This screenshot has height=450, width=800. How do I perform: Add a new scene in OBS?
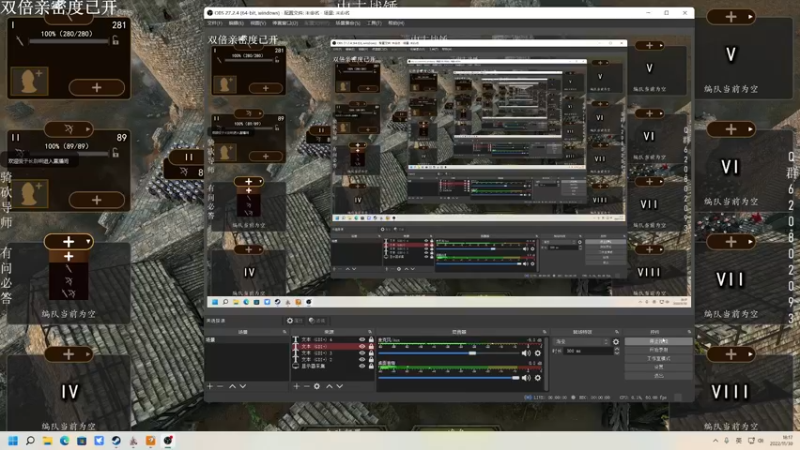210,386
